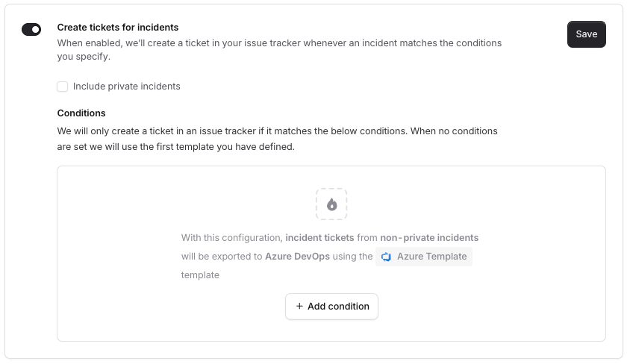Viewport: 627px width, 364px height.
Task: Select the Azure Template chip label
Action: 431,257
